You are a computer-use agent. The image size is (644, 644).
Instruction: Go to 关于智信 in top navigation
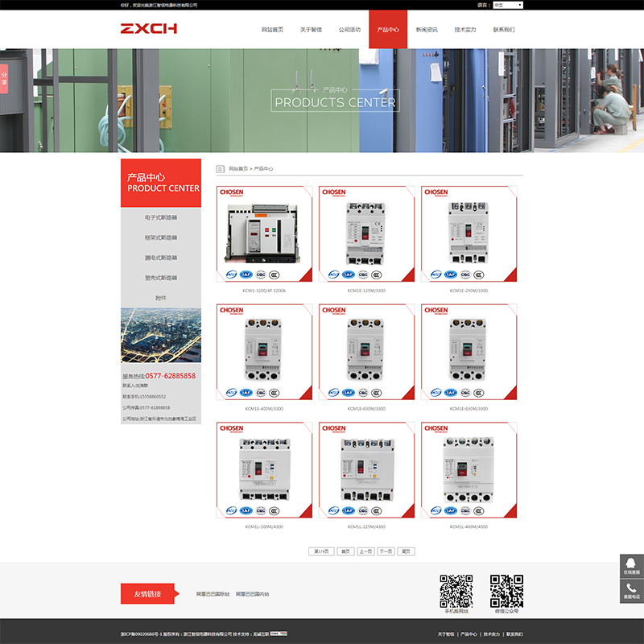[x=311, y=30]
